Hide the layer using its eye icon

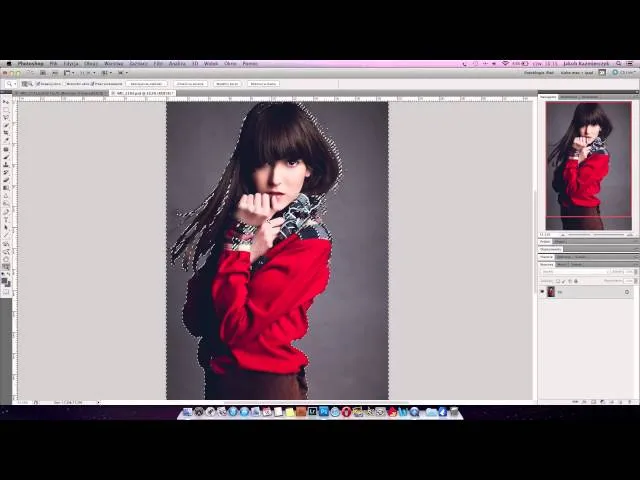[543, 292]
